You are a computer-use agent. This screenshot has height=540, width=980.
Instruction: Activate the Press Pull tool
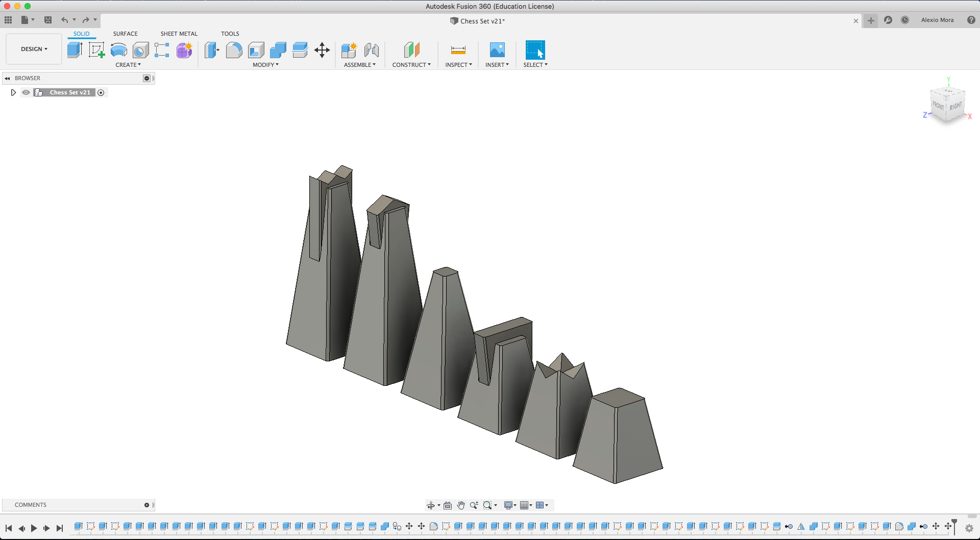[x=211, y=50]
